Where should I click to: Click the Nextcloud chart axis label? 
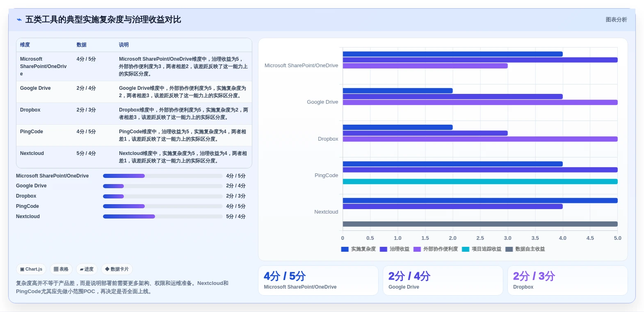click(x=326, y=212)
